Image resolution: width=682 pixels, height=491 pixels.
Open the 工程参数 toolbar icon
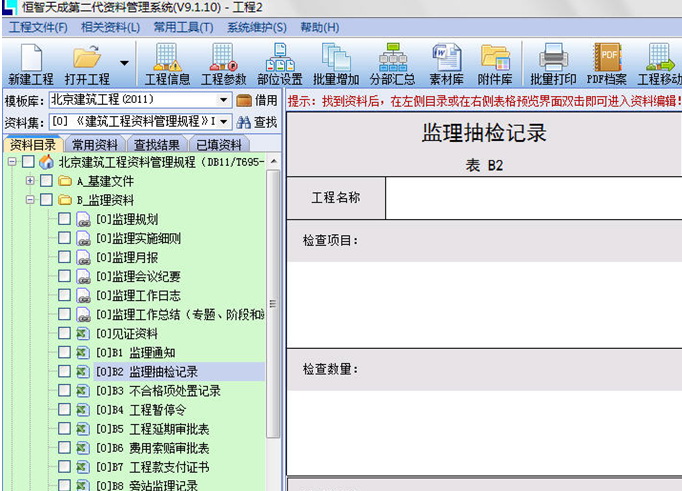pyautogui.click(x=223, y=57)
